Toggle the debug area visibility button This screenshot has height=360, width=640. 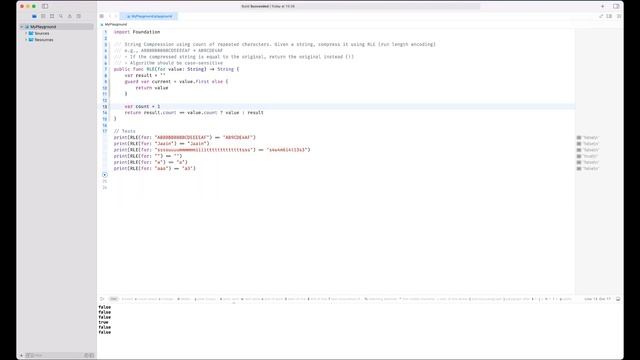618,299
